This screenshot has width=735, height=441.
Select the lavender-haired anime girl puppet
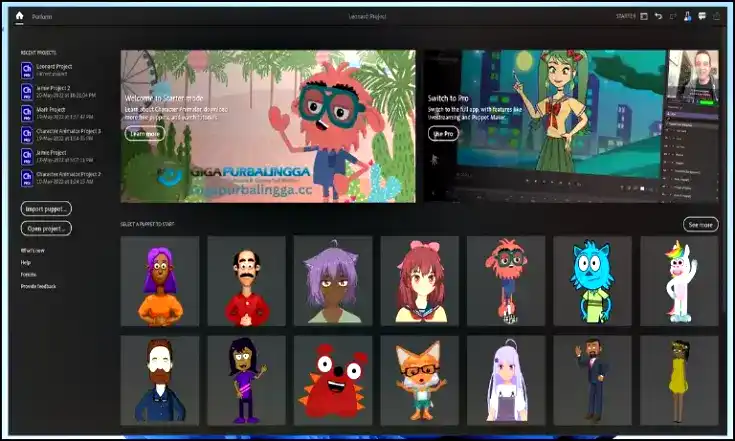click(506, 381)
